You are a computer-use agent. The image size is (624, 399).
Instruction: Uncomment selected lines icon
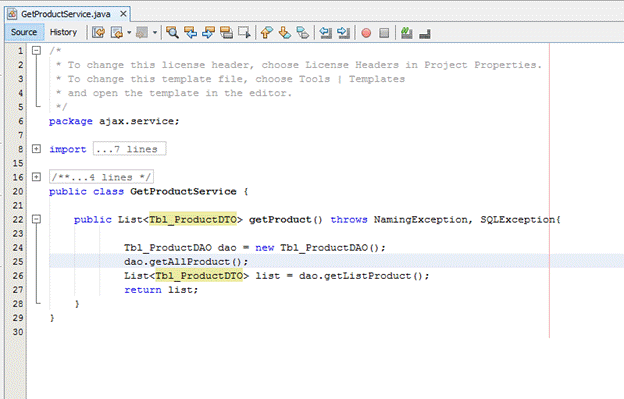(x=425, y=33)
